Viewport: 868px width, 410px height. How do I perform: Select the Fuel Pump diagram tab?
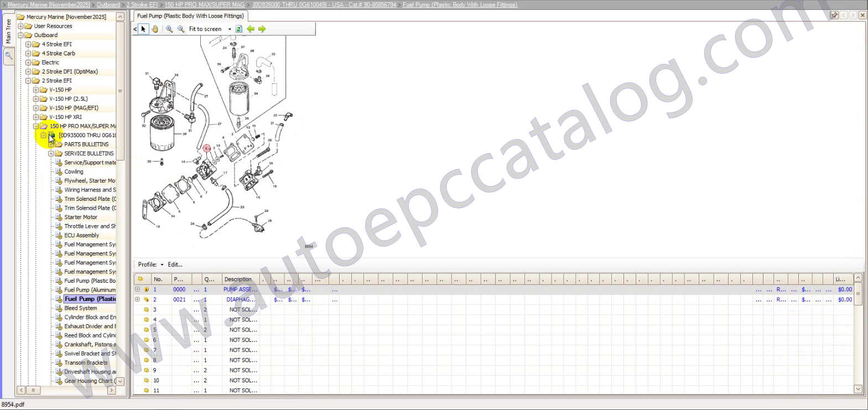[190, 16]
